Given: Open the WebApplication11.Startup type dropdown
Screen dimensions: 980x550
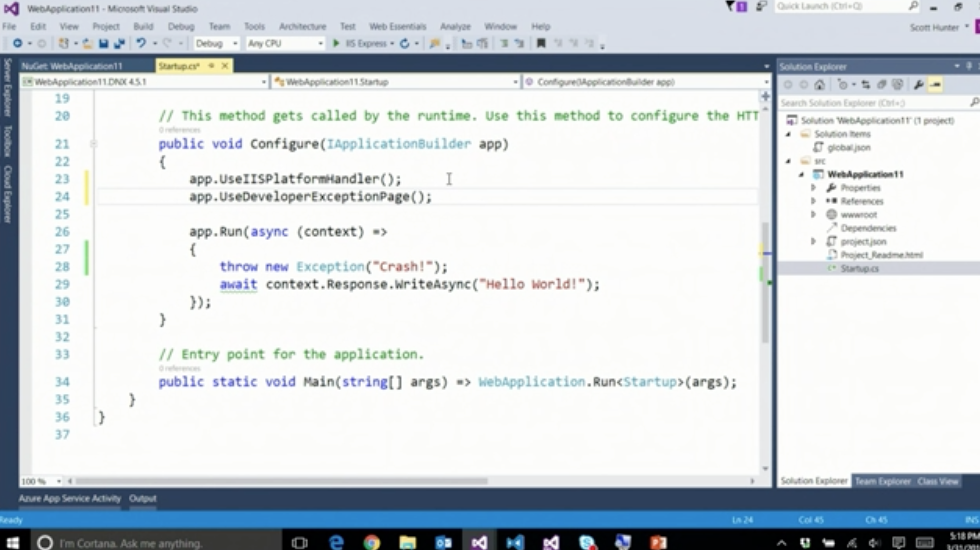Looking at the screenshot, I should 396,82.
